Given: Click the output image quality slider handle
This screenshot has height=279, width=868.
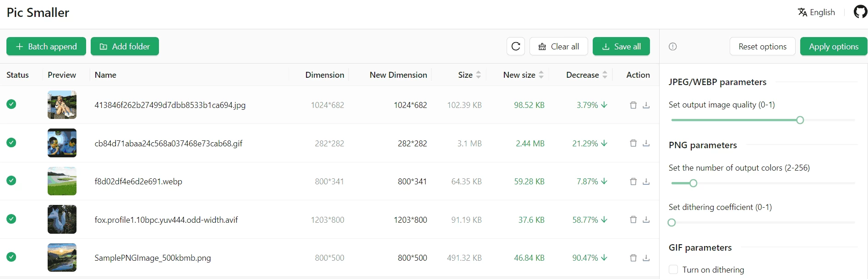Looking at the screenshot, I should 800,120.
